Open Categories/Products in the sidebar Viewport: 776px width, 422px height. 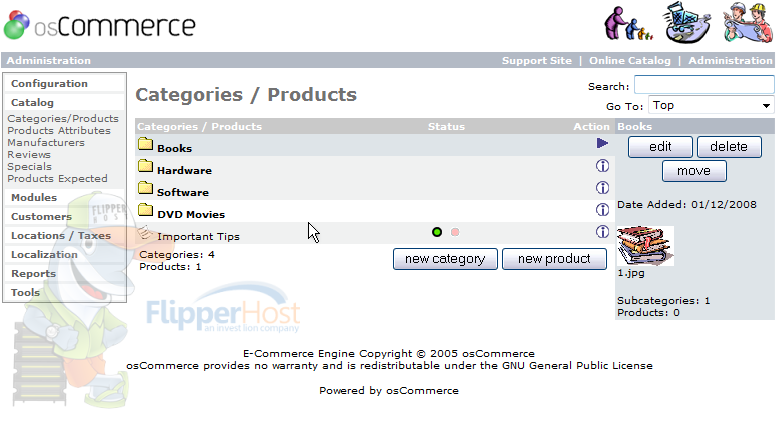(63, 119)
